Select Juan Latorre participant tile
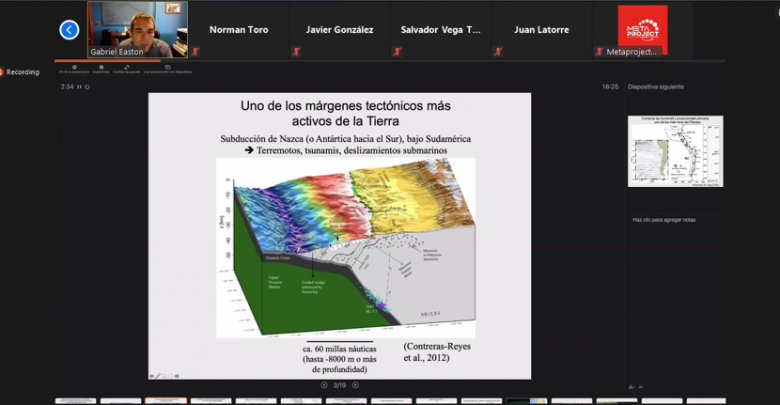The height and width of the screenshot is (405, 780). (541, 30)
